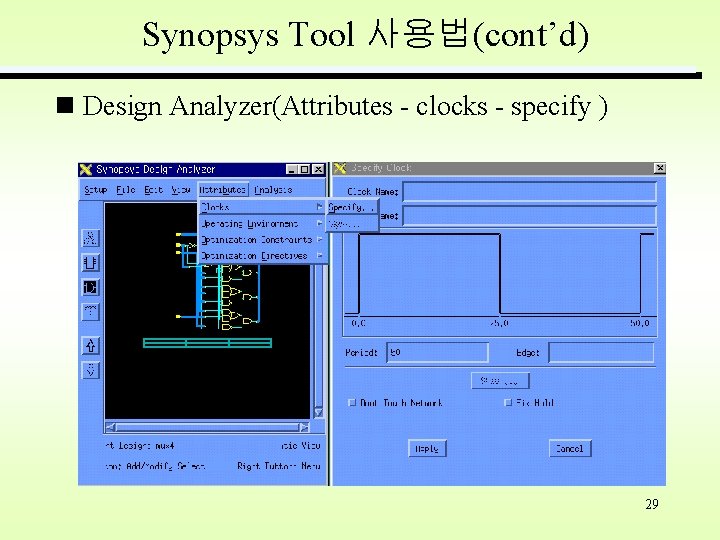Expand the Optimization Constraints submenu arrow
The image size is (720, 540).
point(320,240)
